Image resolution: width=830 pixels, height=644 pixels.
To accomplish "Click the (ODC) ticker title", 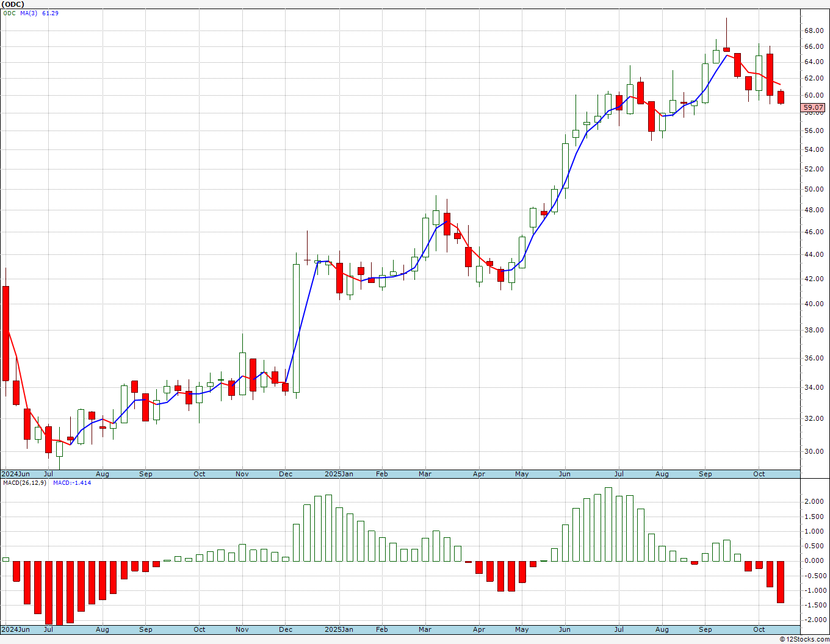I will click(x=12, y=4).
